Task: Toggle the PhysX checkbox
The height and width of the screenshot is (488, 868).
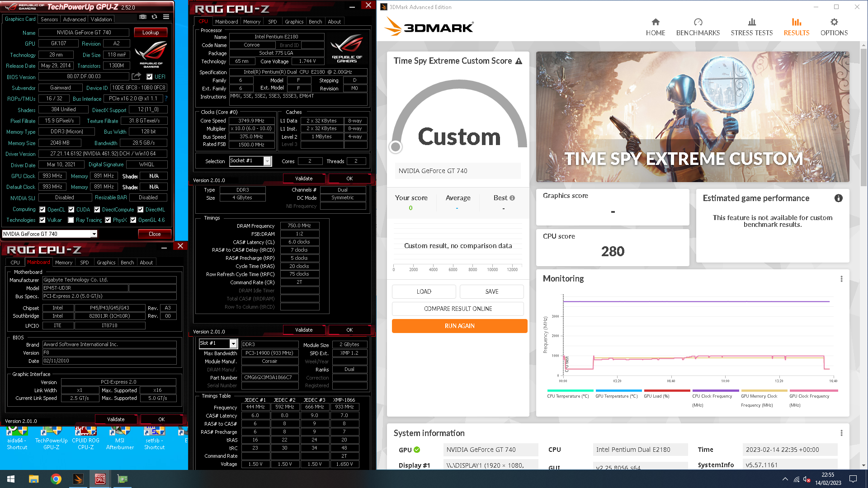Action: click(x=108, y=220)
